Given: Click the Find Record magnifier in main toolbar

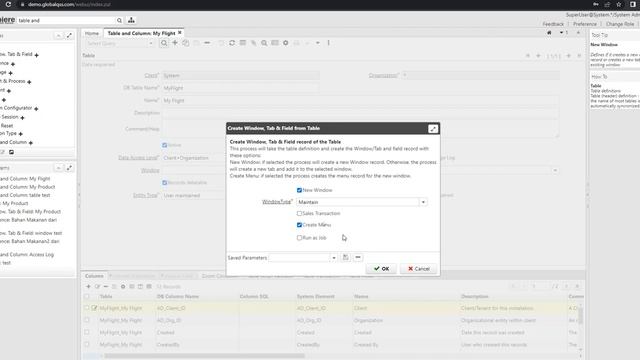Looking at the screenshot, I should click(164, 43).
